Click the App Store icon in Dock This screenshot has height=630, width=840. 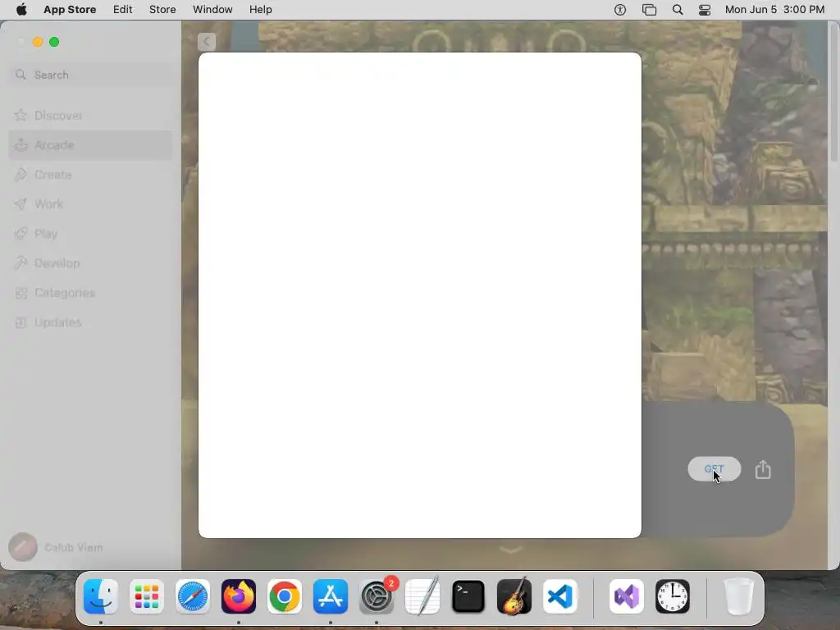(x=331, y=596)
